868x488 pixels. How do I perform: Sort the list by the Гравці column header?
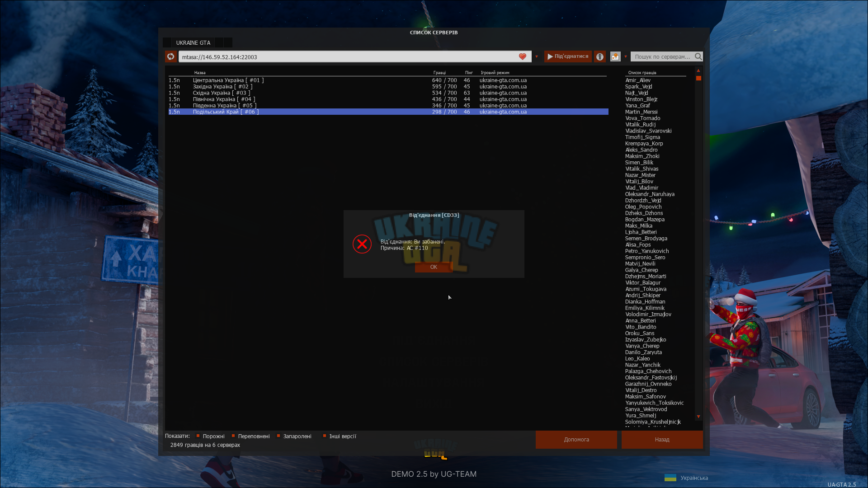pos(439,73)
